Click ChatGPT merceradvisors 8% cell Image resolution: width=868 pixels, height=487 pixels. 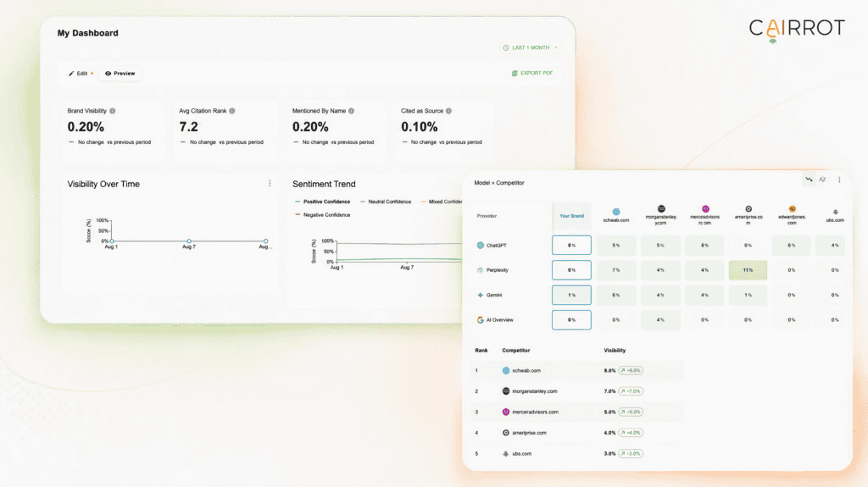point(704,245)
